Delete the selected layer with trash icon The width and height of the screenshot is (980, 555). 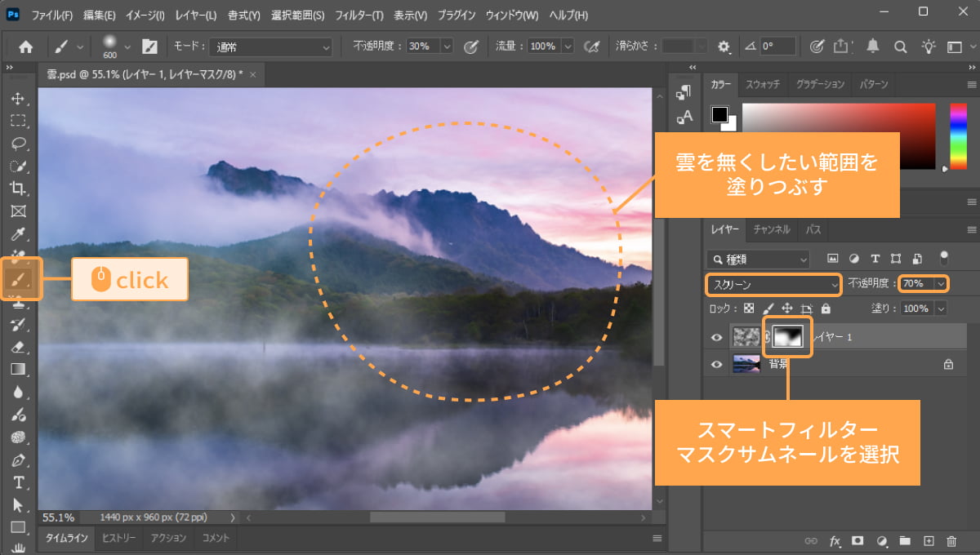tap(950, 540)
